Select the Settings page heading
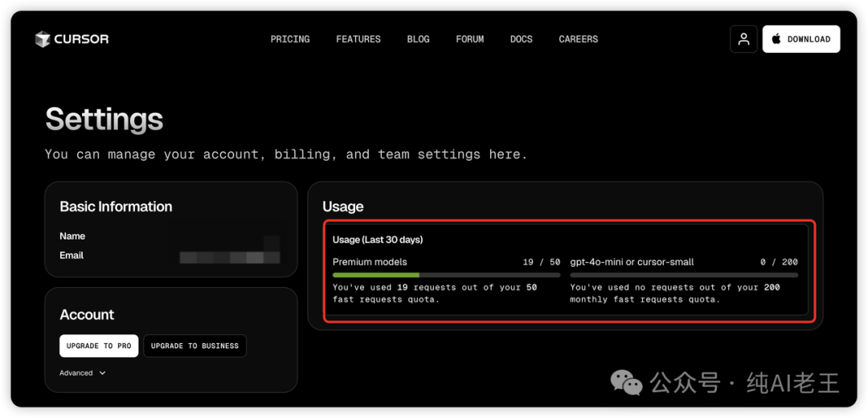Image resolution: width=868 pixels, height=418 pixels. (104, 118)
